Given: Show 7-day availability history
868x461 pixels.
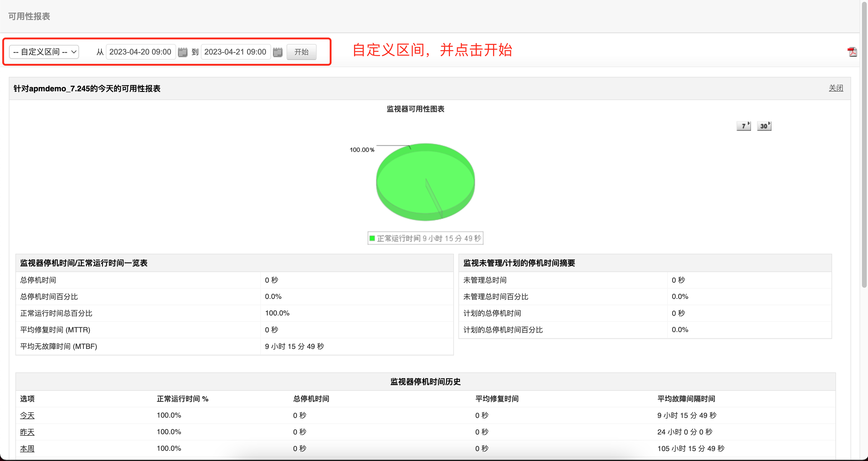Looking at the screenshot, I should [x=744, y=126].
